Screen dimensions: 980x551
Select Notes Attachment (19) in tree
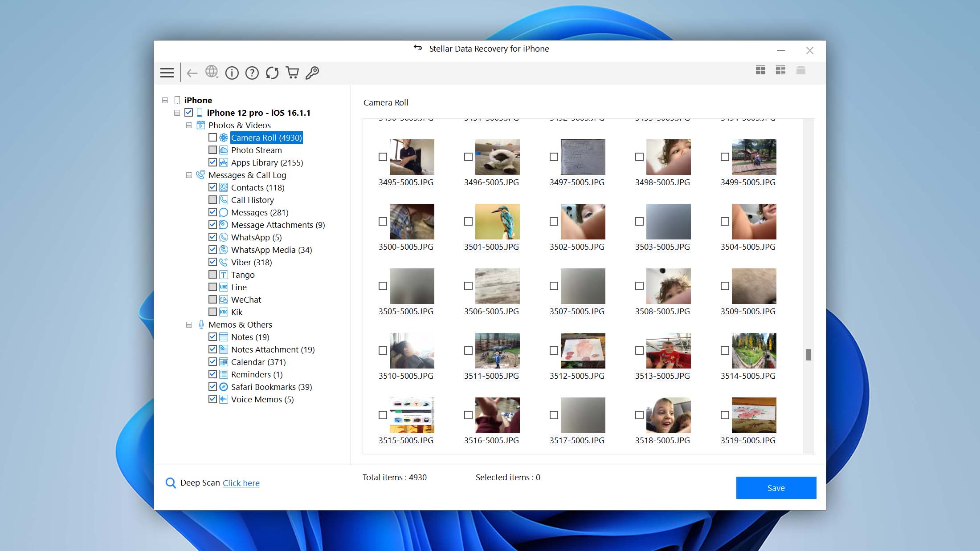(x=273, y=349)
